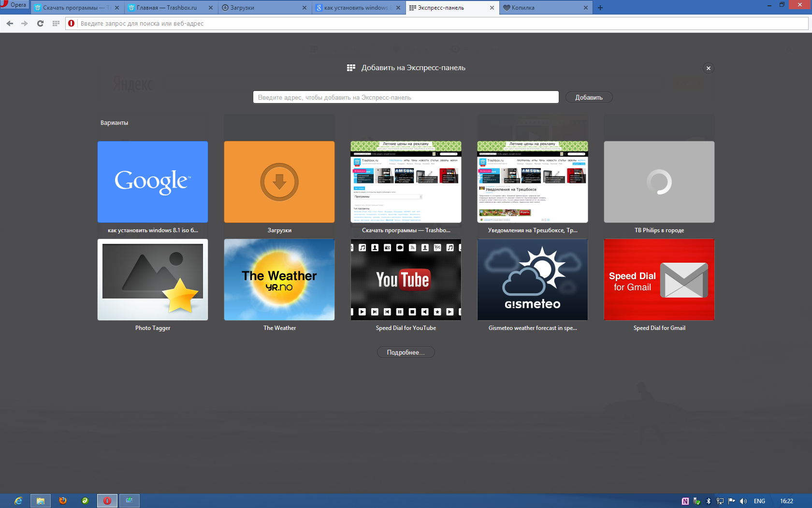Click the Добавить button
The height and width of the screenshot is (508, 812).
(589, 97)
